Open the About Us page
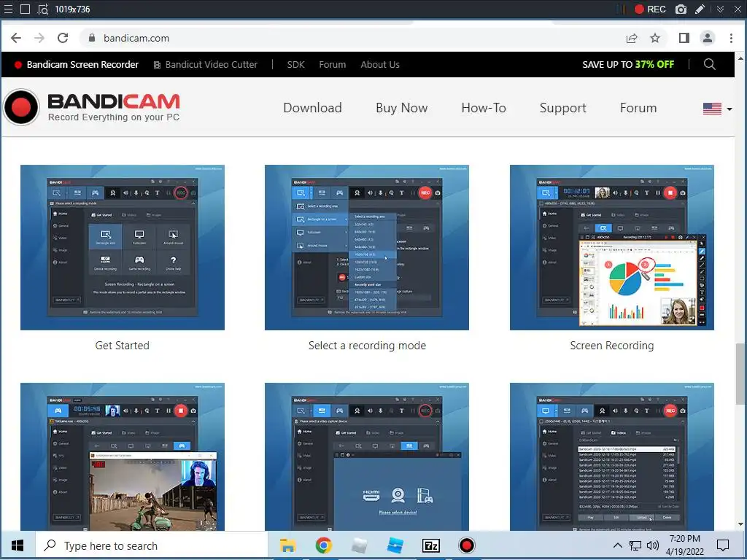 380,65
